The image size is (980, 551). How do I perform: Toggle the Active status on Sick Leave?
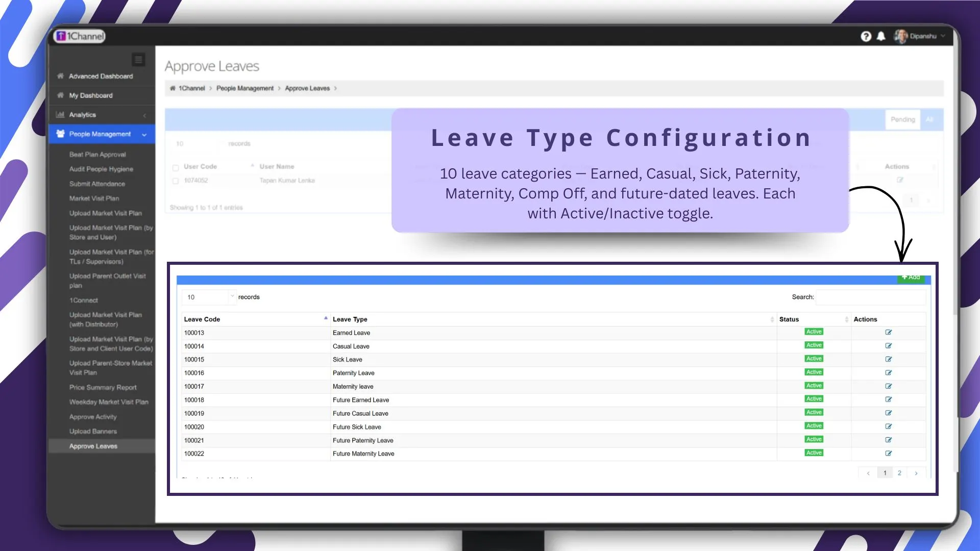tap(813, 359)
